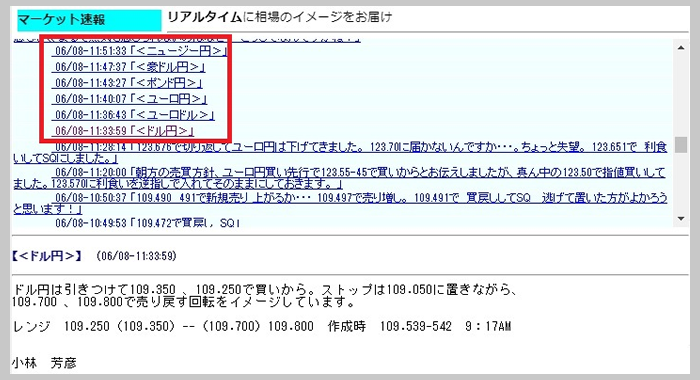Viewport: 700px width, 380px height.
Task: Click the レンジ 109.250 line text
Action: pyautogui.click(x=262, y=326)
